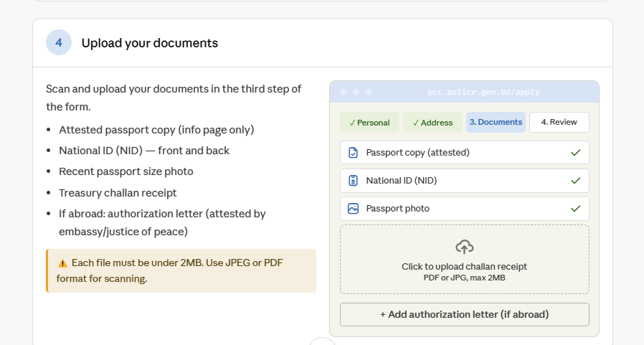Open the Address step tab

[x=432, y=123]
